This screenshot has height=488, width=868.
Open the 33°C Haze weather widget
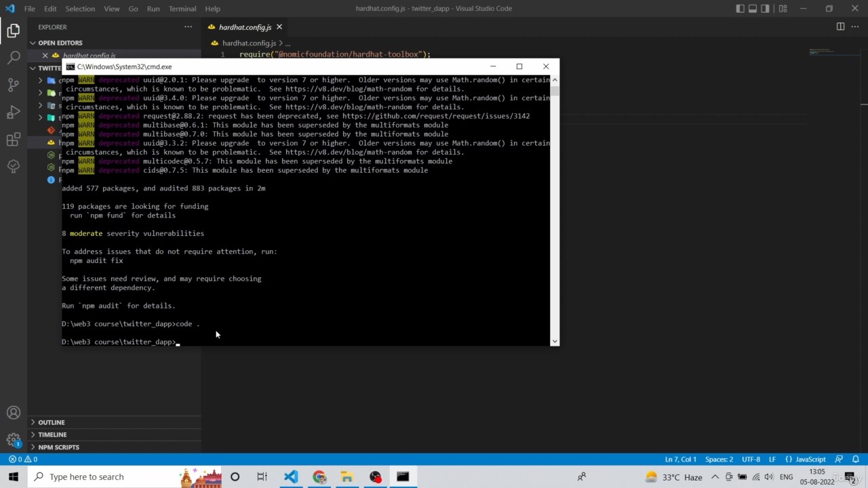pyautogui.click(x=673, y=476)
